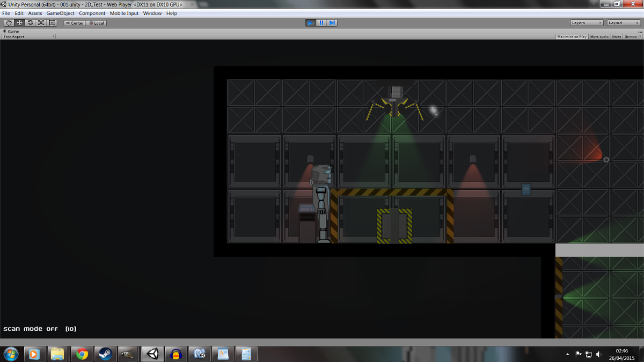
Task: Open Calculator from taskbar
Action: coord(247,354)
